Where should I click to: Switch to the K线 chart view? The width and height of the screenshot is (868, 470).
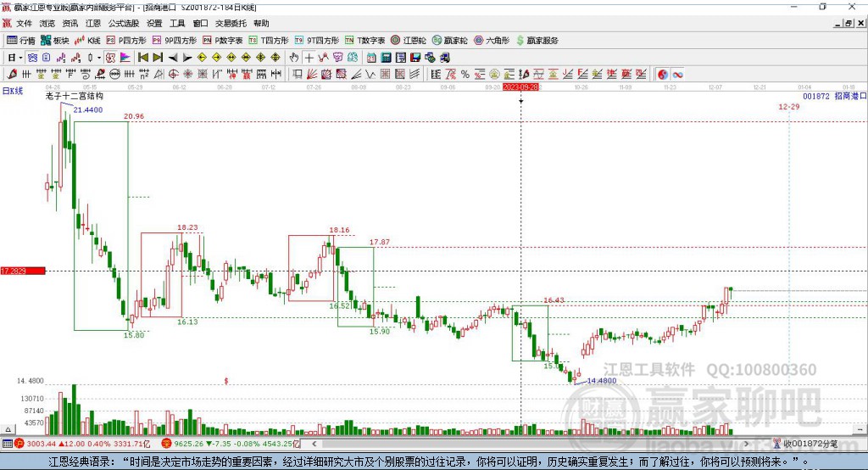click(87, 41)
